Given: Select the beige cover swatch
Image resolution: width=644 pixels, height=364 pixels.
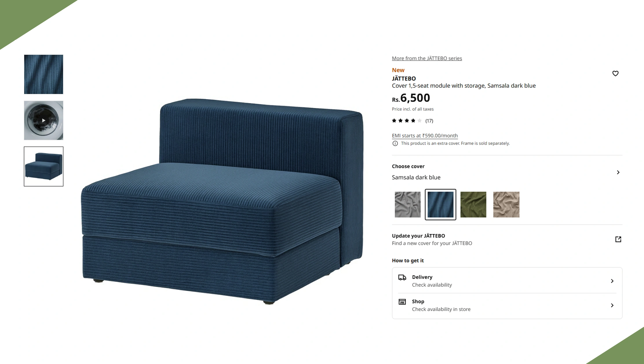Looking at the screenshot, I should tap(506, 204).
